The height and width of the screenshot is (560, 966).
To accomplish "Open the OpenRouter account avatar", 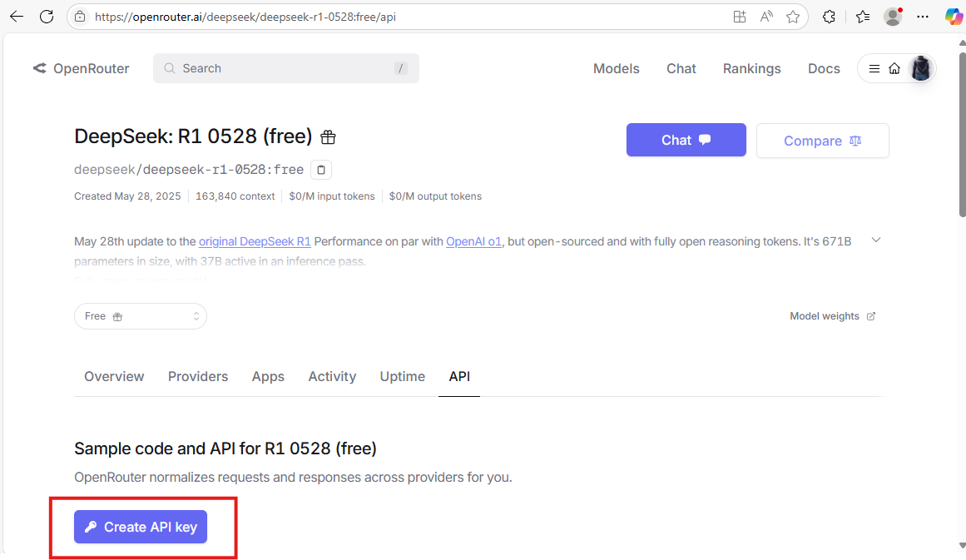I will pyautogui.click(x=921, y=68).
